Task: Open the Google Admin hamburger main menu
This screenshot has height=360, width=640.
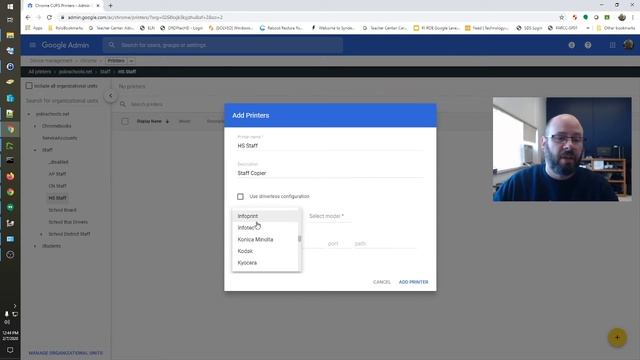Action: (32, 45)
